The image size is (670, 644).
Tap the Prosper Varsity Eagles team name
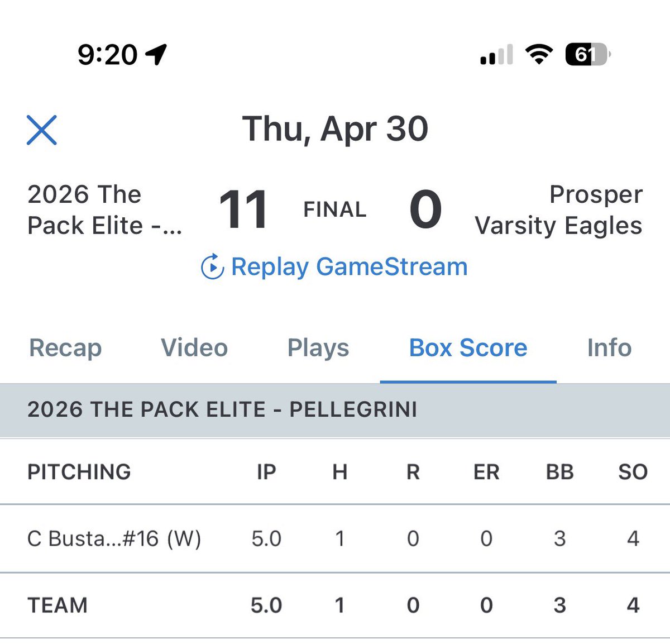(558, 210)
